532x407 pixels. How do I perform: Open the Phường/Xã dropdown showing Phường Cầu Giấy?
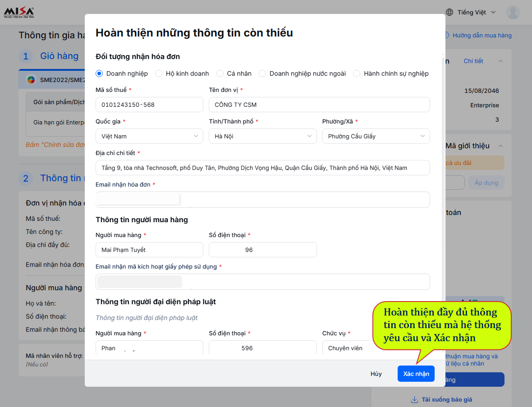[x=376, y=136]
